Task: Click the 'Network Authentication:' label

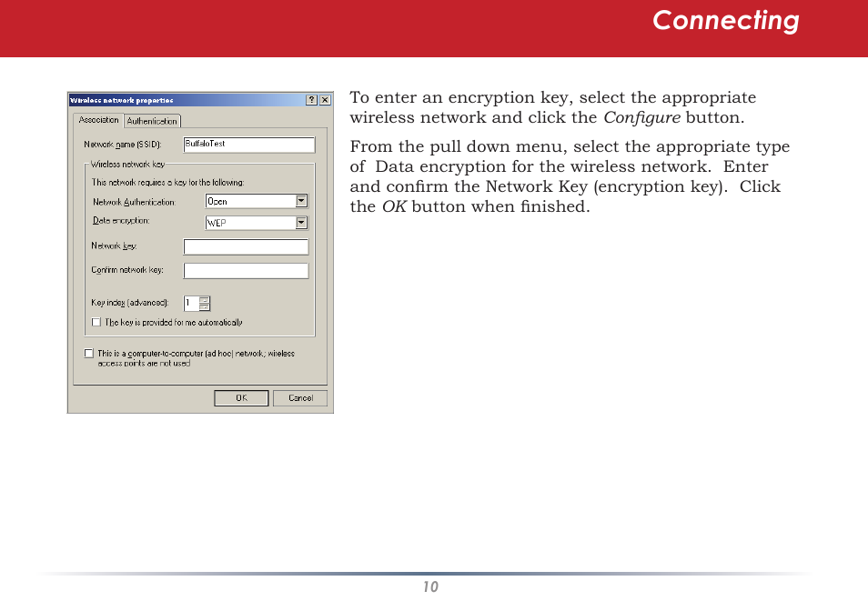Action: 134,203
